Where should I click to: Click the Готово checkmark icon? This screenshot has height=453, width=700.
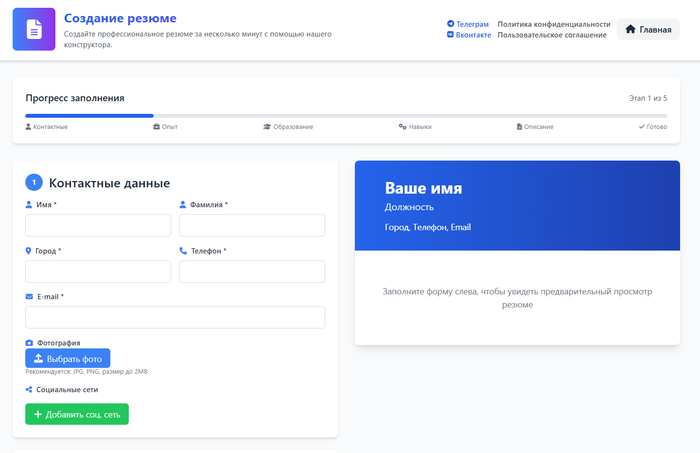642,127
